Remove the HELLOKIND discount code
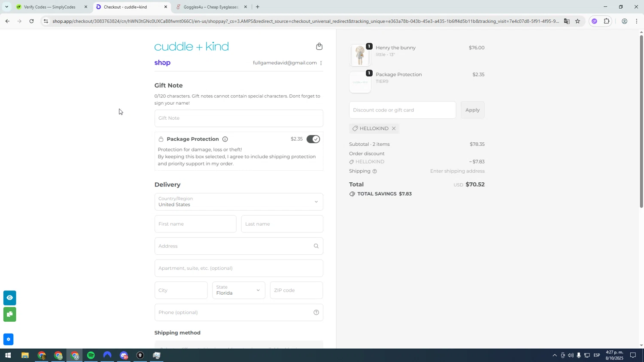The width and height of the screenshot is (644, 362). click(x=394, y=129)
